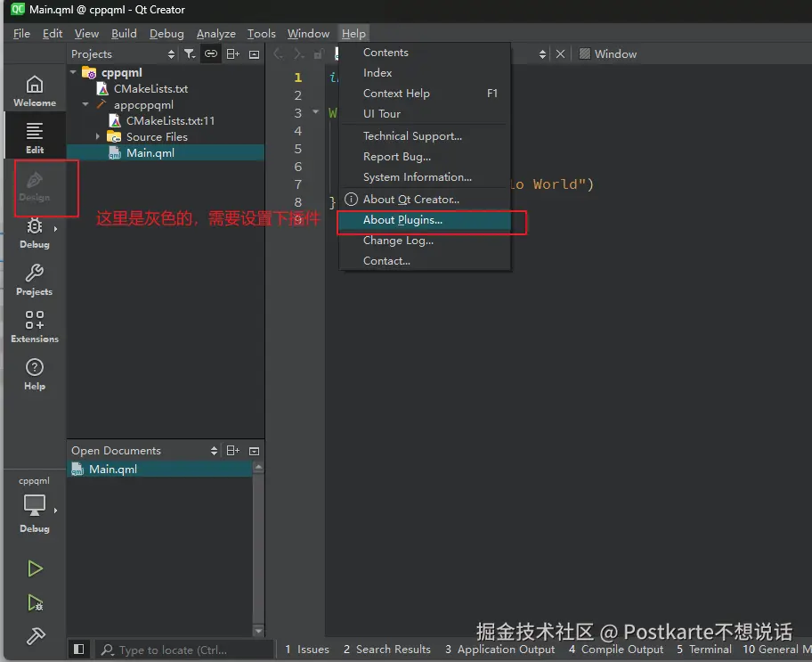Open the Change Log entry

pos(425,241)
